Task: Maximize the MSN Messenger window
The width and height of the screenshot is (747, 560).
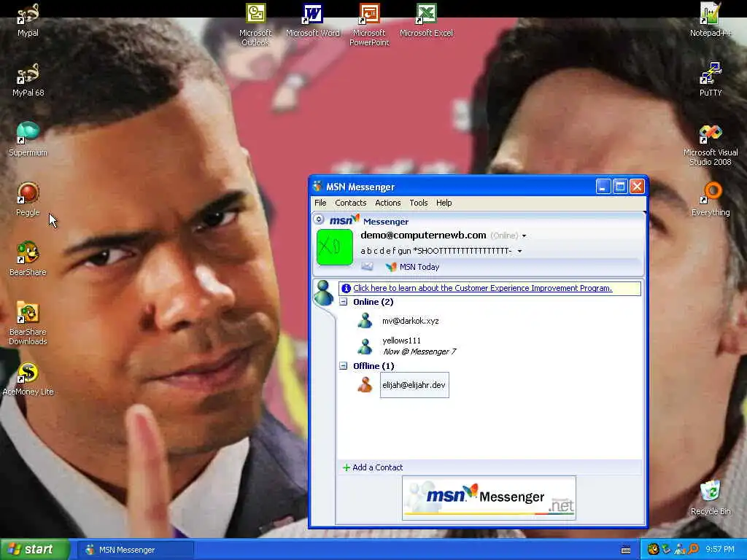Action: pos(620,187)
